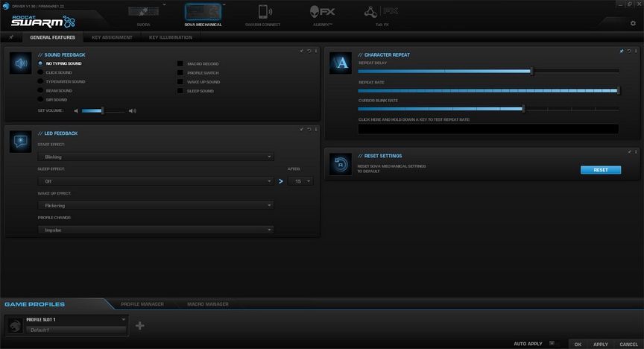Switch to General Features tab
The image size is (644, 349).
[x=53, y=37]
